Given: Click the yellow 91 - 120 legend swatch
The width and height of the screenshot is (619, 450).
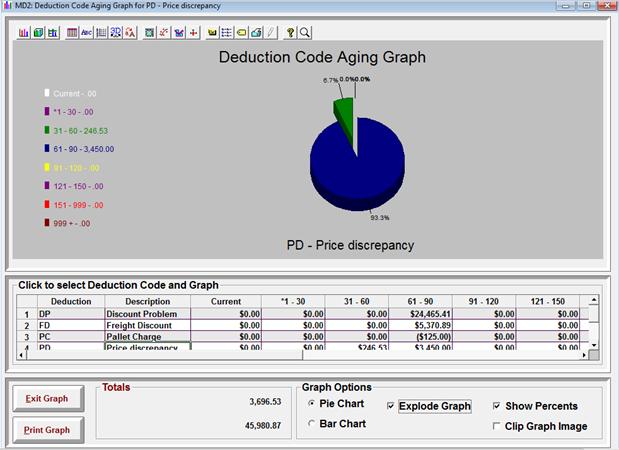Looking at the screenshot, I should point(47,167).
